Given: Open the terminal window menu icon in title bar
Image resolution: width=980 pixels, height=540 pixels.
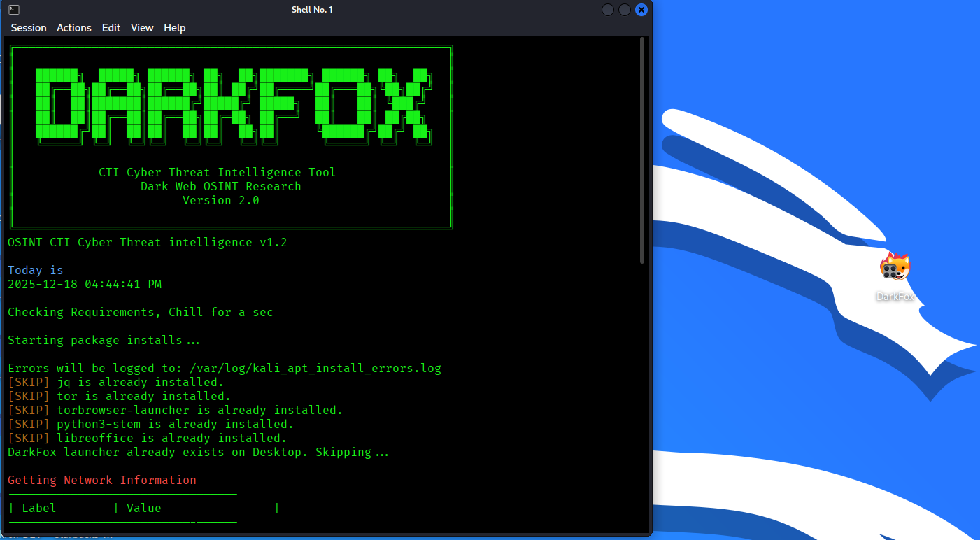Looking at the screenshot, I should (14, 10).
